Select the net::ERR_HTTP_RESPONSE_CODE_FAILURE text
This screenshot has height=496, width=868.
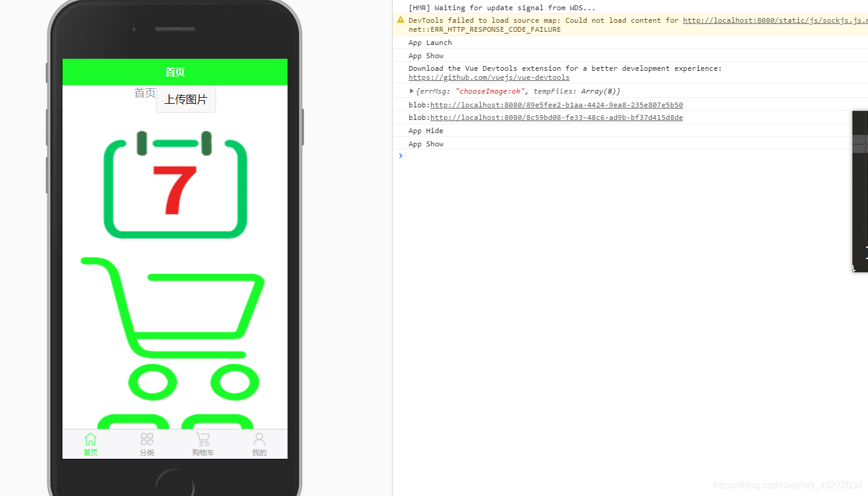485,29
